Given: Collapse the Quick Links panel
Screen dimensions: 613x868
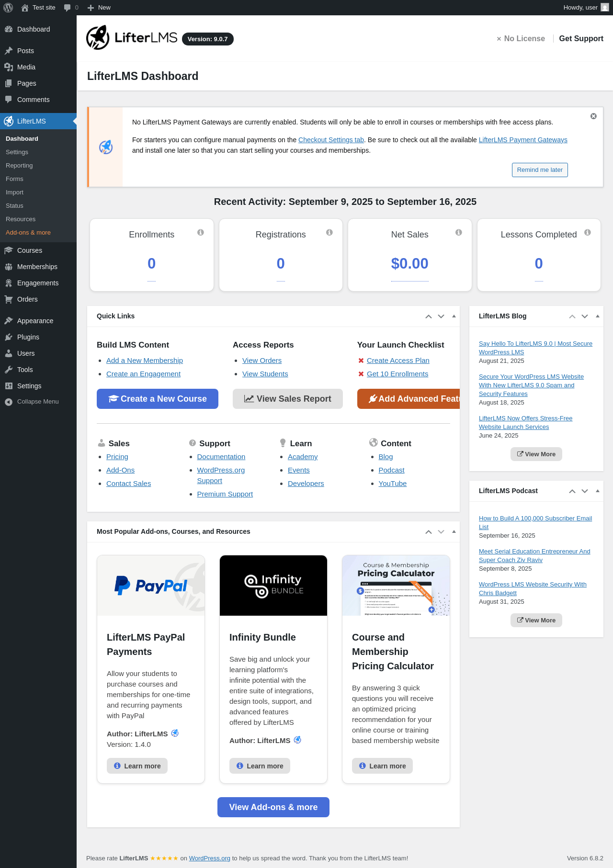Looking at the screenshot, I should 454,316.
